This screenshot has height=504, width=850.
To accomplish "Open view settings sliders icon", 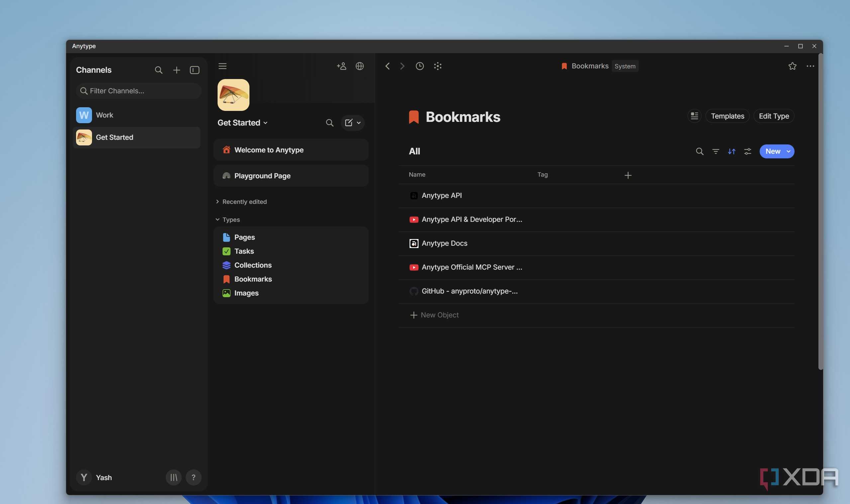I will coord(747,151).
